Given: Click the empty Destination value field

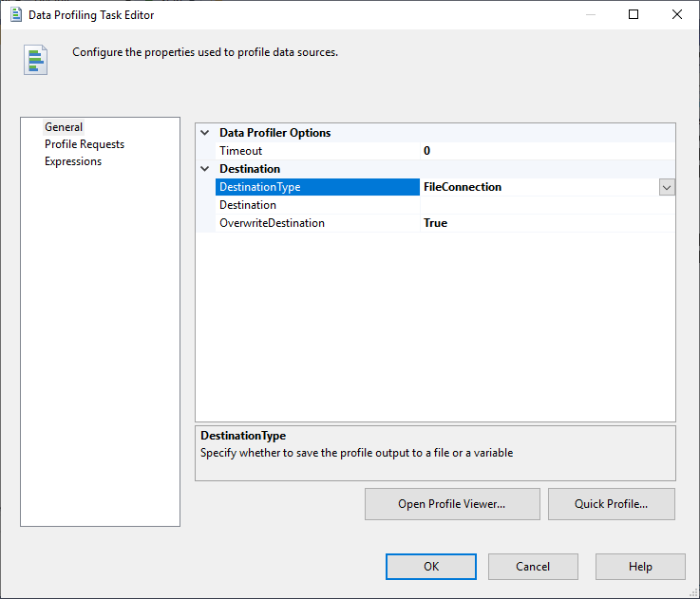Looking at the screenshot, I should (x=547, y=205).
